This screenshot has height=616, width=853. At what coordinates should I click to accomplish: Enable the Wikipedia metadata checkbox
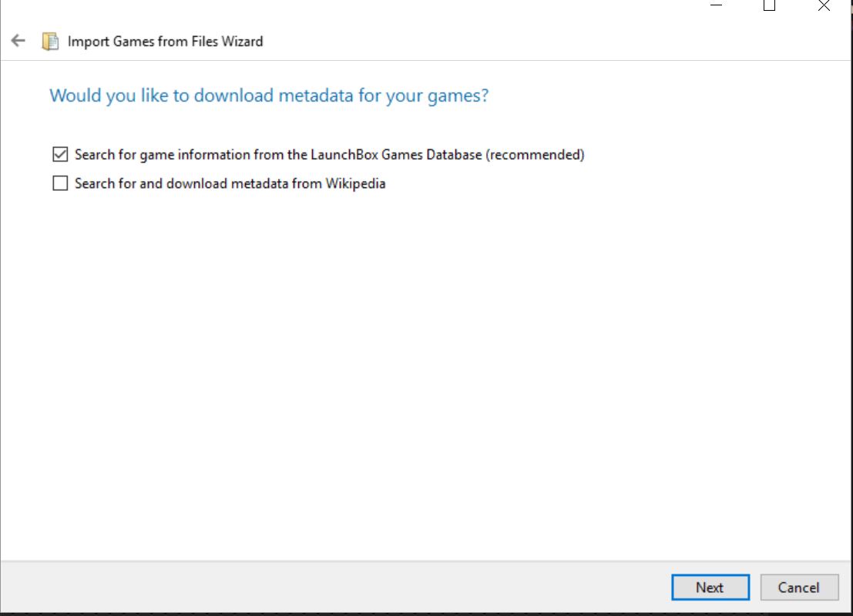point(60,184)
